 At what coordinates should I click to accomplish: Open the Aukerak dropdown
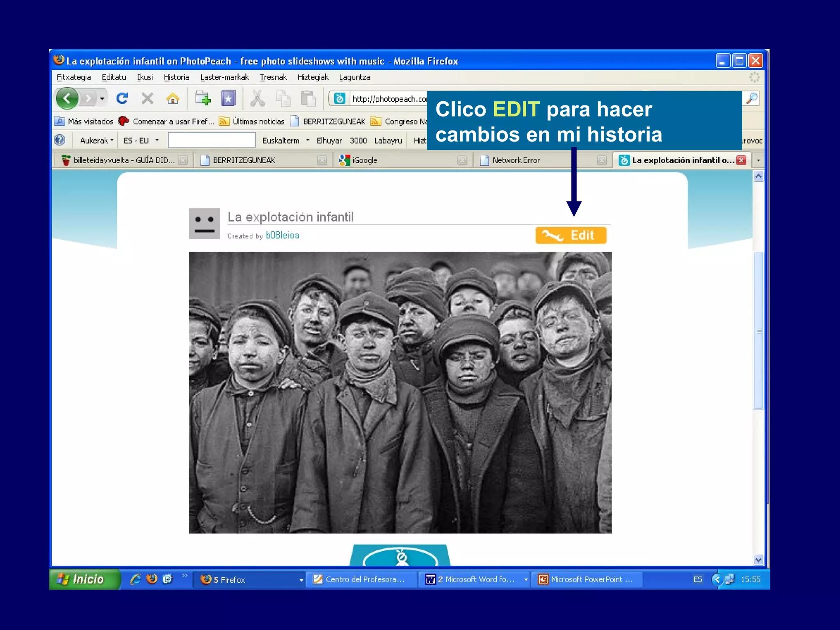pos(97,141)
